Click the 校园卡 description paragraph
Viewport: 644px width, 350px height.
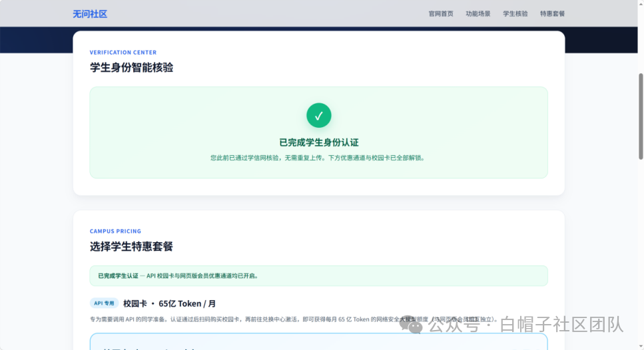[294, 319]
